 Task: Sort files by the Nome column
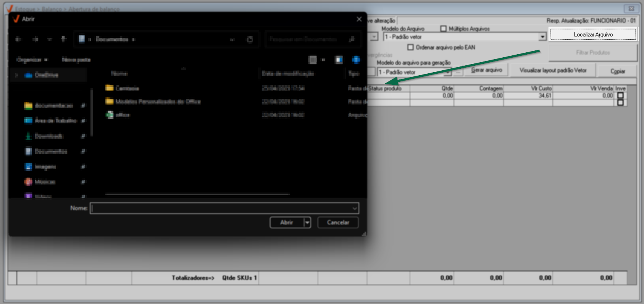119,74
